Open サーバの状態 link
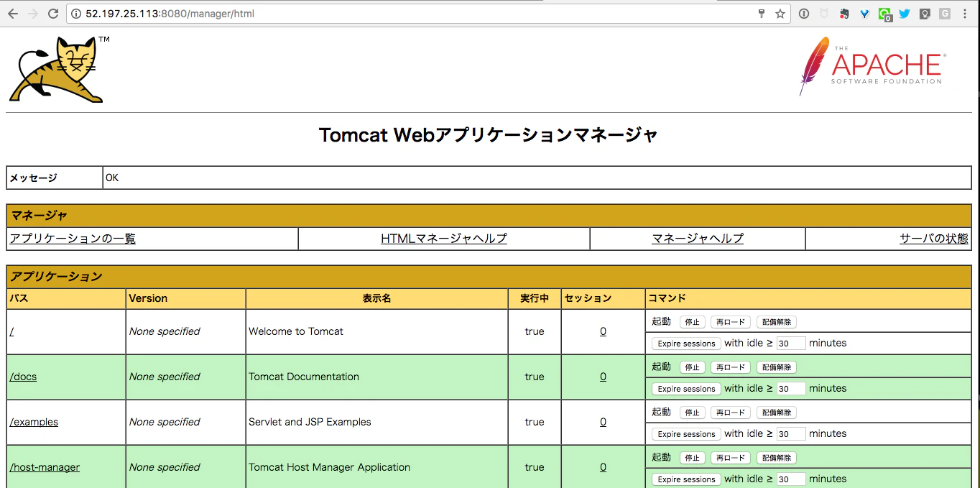980x488 pixels. tap(934, 239)
